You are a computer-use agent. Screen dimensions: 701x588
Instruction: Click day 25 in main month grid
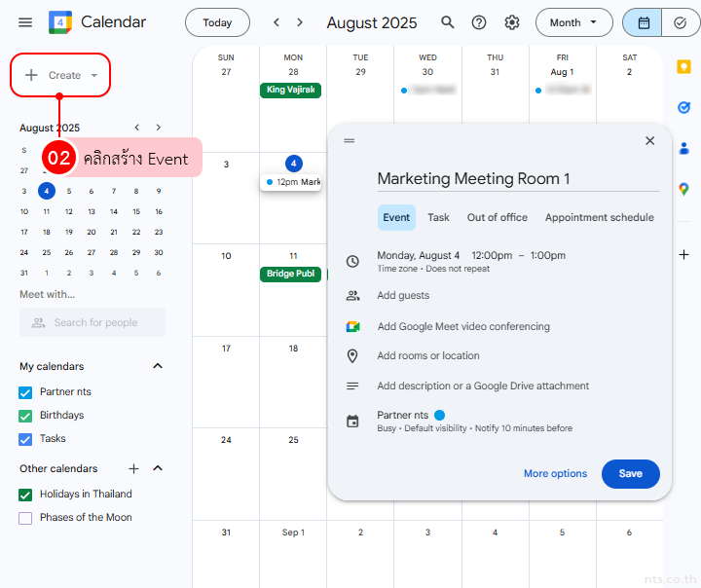[x=293, y=440]
